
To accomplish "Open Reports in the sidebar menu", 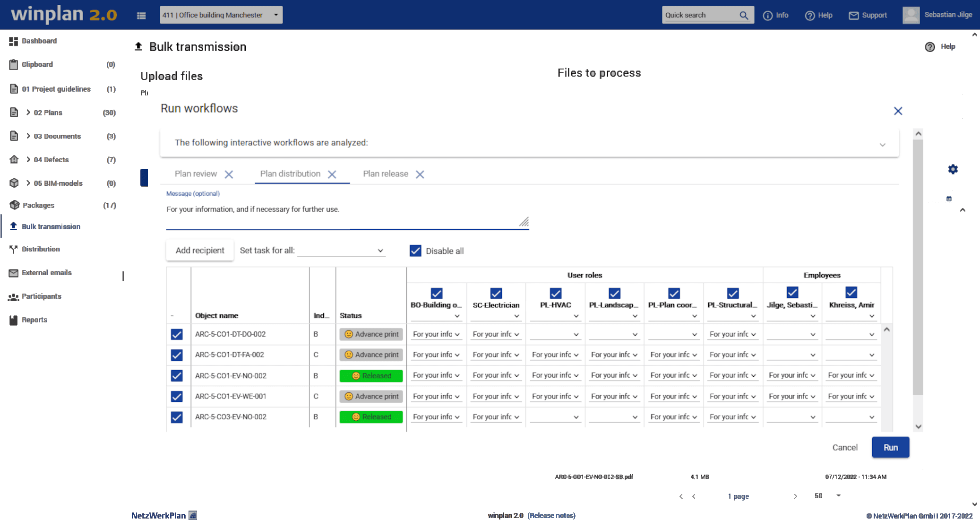I will point(34,320).
